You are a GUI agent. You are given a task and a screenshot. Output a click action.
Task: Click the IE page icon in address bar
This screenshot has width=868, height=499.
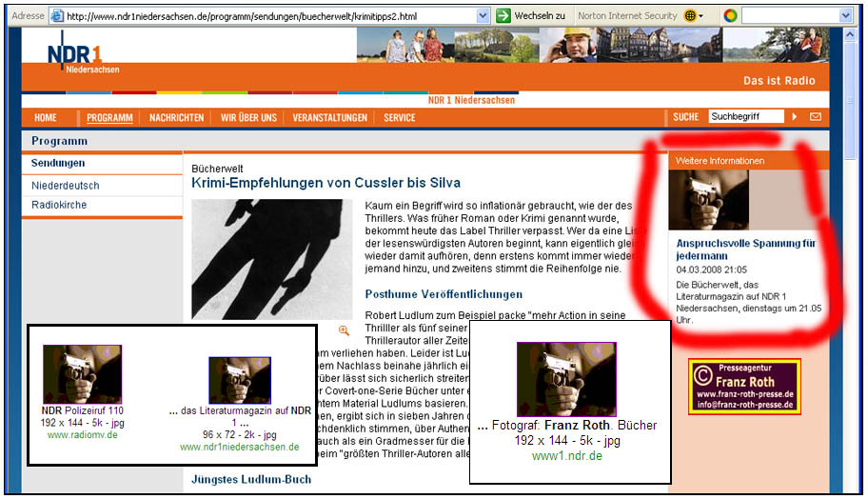click(x=56, y=16)
